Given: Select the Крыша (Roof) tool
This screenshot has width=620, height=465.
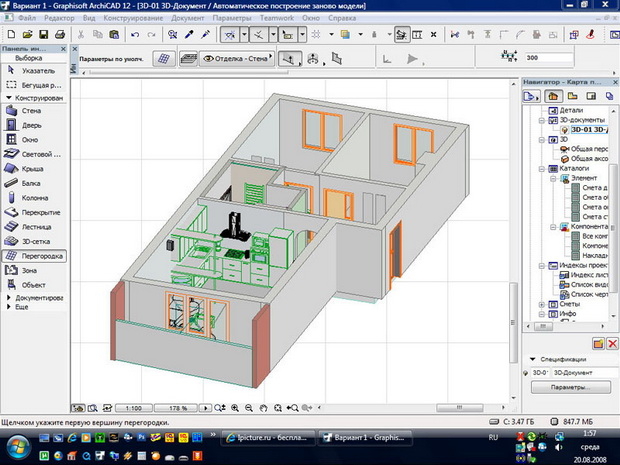Looking at the screenshot, I should [34, 169].
